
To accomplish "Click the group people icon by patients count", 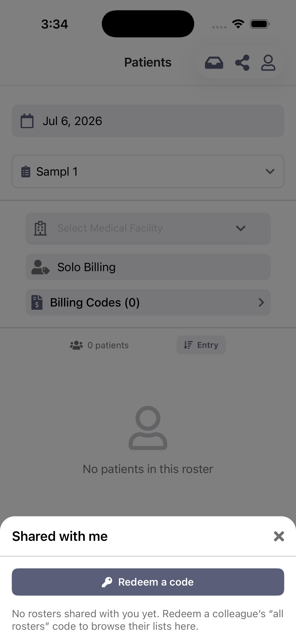I will tap(76, 345).
